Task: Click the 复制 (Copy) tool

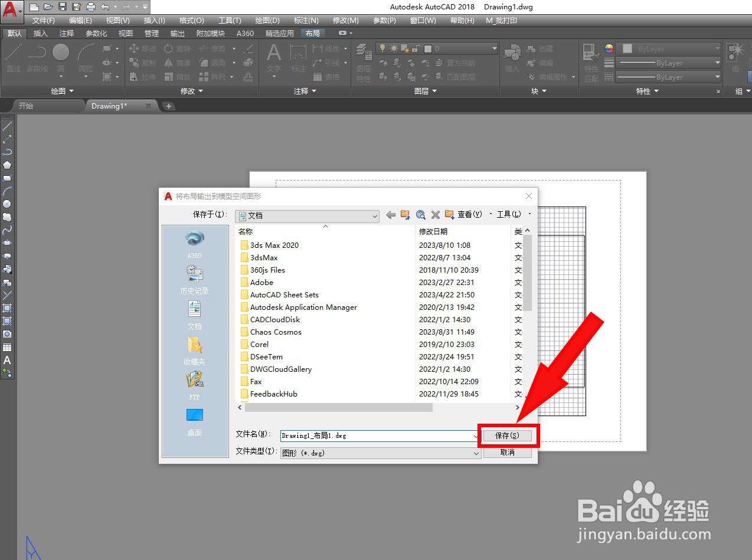Action: pyautogui.click(x=142, y=63)
